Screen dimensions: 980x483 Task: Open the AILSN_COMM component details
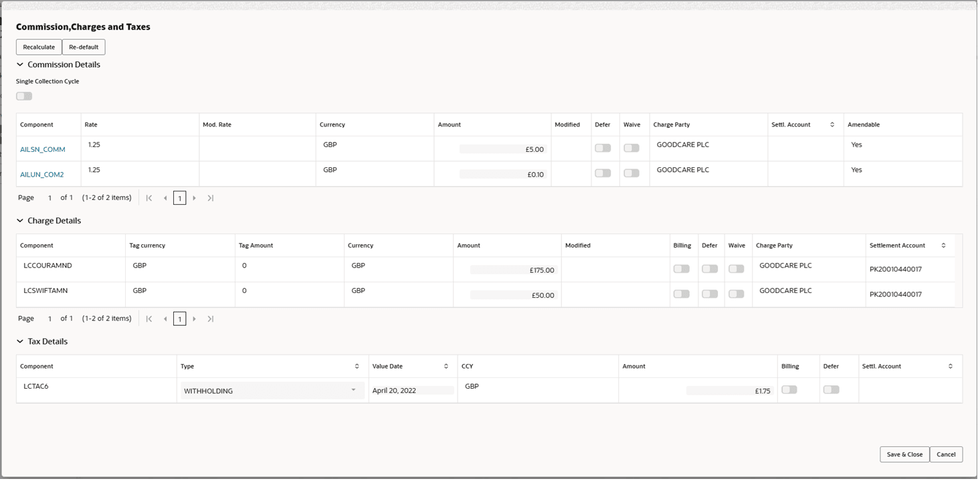tap(43, 149)
